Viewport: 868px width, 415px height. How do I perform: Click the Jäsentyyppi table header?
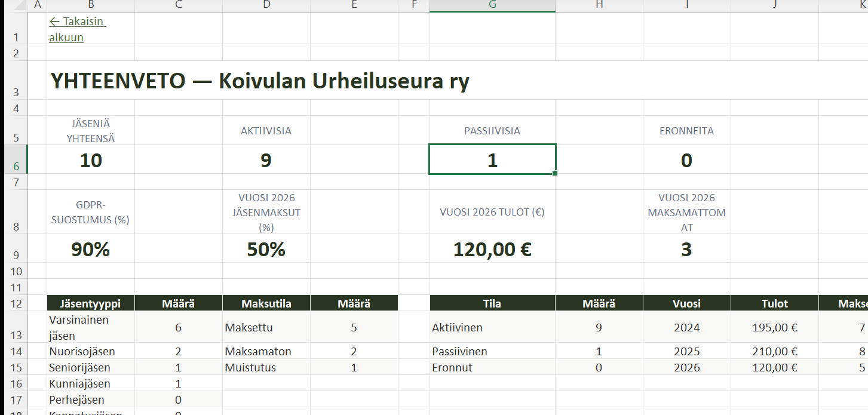[91, 303]
